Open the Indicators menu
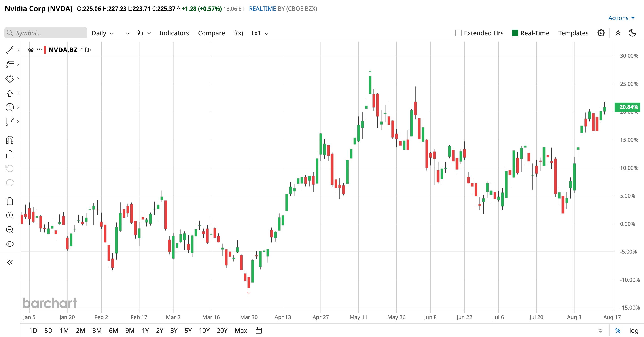 click(174, 33)
